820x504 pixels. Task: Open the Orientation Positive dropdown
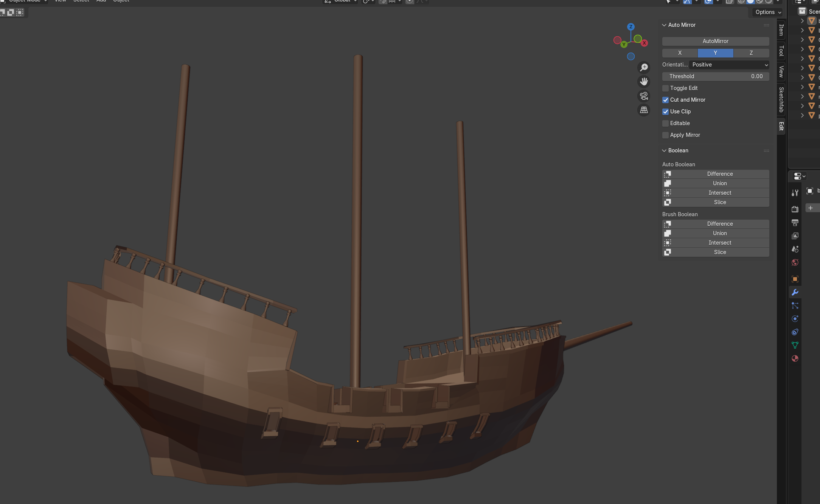pyautogui.click(x=729, y=65)
